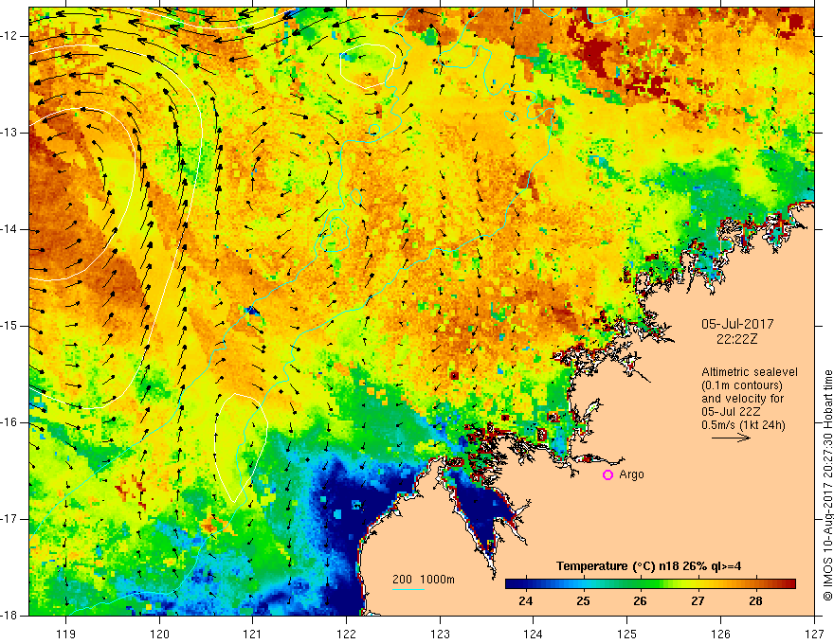Click the longitude axis label '121'
Image resolution: width=834 pixels, height=644 pixels.
253,634
